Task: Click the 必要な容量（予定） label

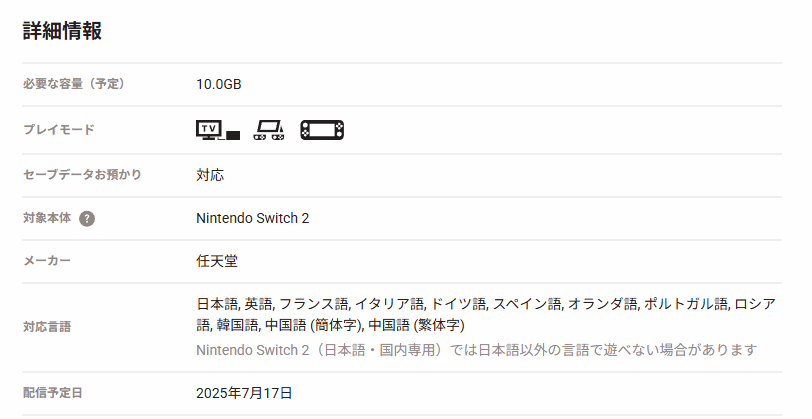Action: coord(74,84)
